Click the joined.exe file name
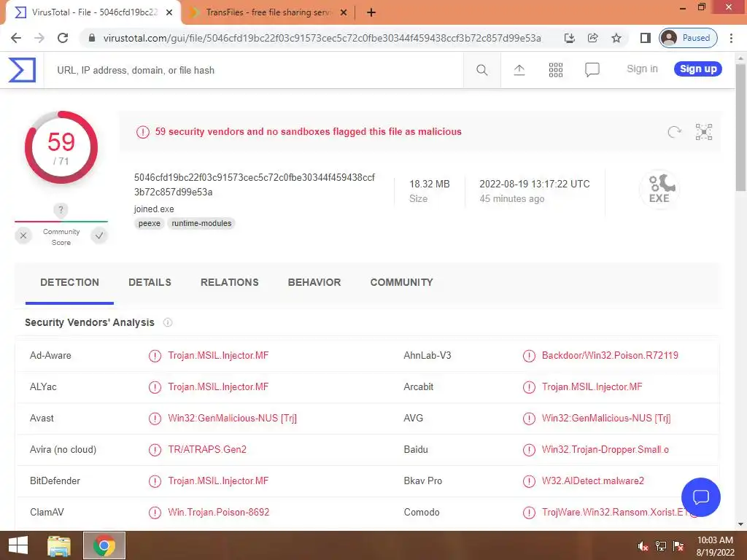 [154, 209]
